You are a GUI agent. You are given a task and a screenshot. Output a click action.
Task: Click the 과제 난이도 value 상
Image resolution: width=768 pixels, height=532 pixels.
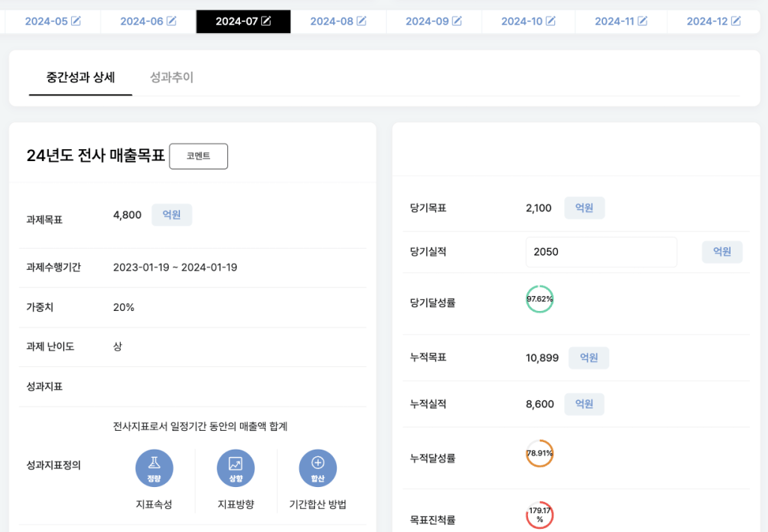pyautogui.click(x=118, y=346)
